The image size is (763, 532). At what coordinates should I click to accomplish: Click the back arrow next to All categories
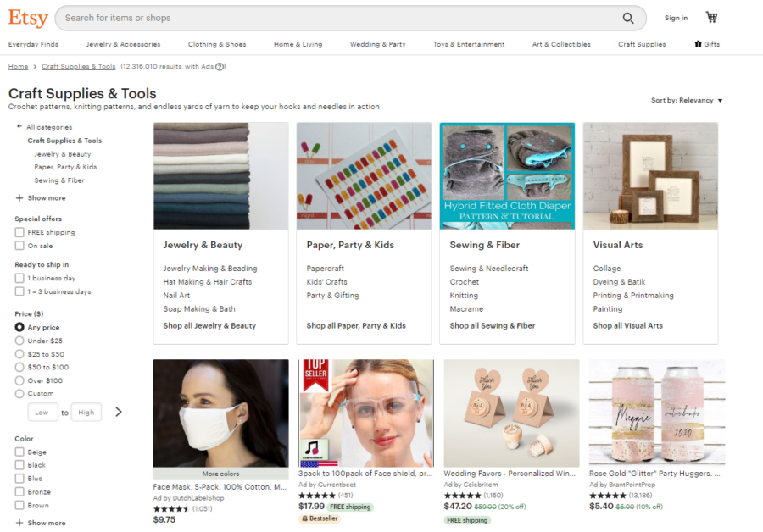pyautogui.click(x=19, y=126)
